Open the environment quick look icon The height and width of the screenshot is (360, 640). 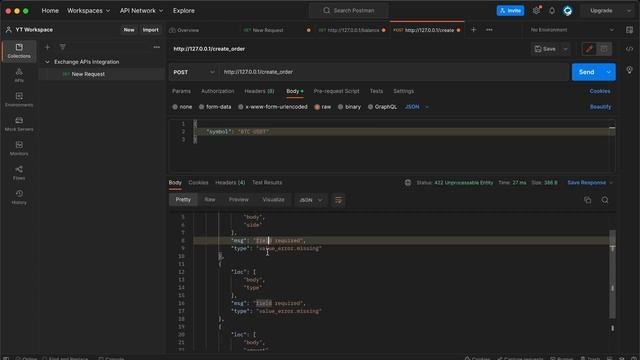(x=629, y=30)
